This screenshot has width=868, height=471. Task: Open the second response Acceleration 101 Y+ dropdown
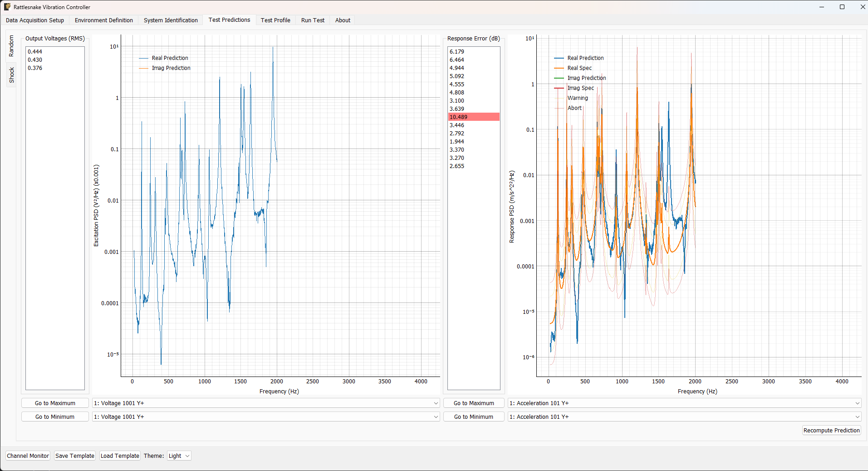pyautogui.click(x=684, y=416)
